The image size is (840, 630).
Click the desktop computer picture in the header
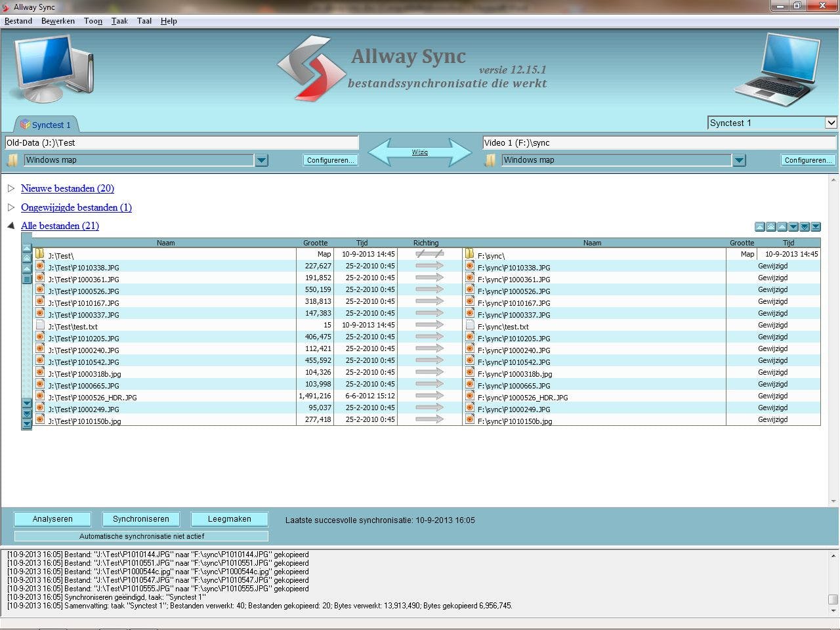coord(53,68)
